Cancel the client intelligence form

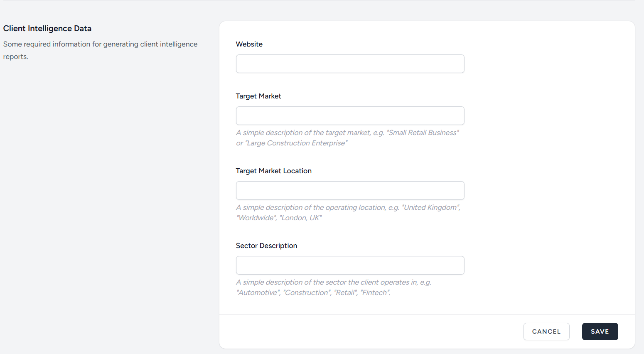546,332
